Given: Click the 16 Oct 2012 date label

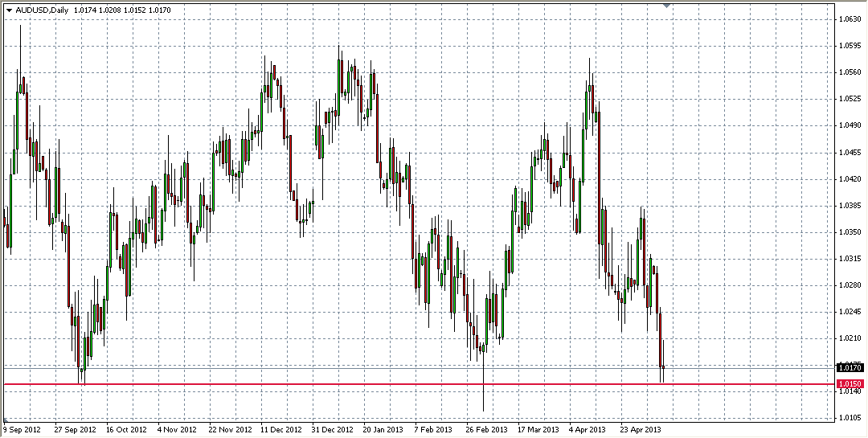Looking at the screenshot, I should click(x=126, y=429).
